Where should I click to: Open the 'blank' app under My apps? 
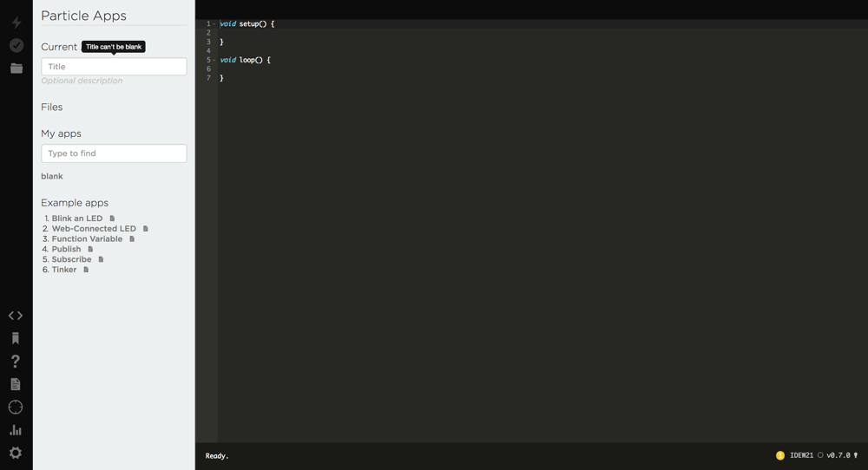tap(52, 176)
